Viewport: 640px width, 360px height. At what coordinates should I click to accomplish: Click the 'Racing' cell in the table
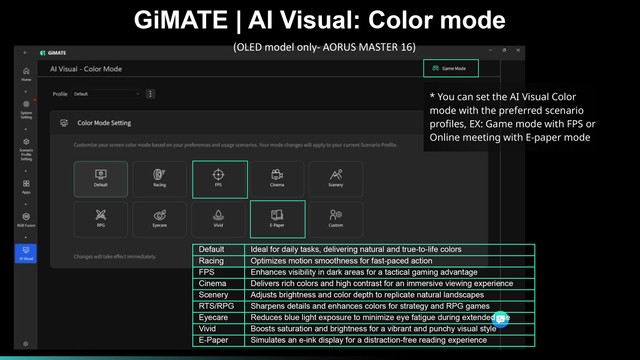pos(219,261)
